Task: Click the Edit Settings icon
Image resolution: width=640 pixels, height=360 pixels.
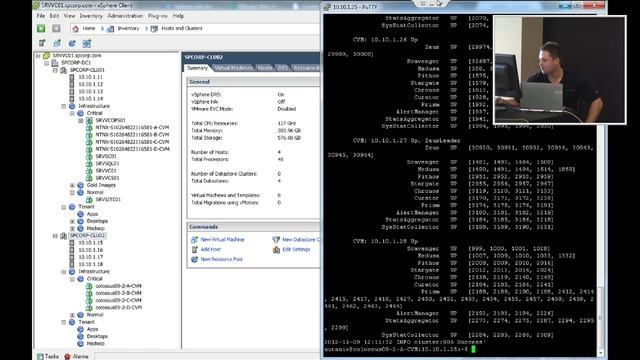Action: coord(276,249)
